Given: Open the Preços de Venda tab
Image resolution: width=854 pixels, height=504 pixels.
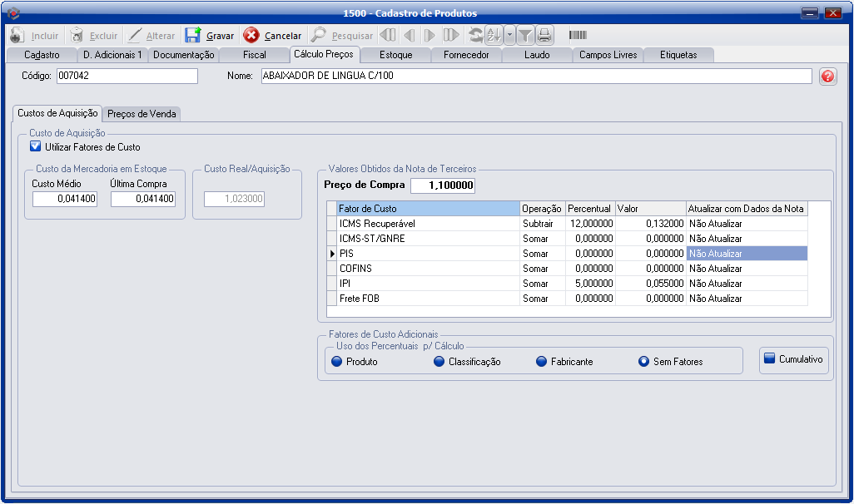Looking at the screenshot, I should click(x=142, y=114).
